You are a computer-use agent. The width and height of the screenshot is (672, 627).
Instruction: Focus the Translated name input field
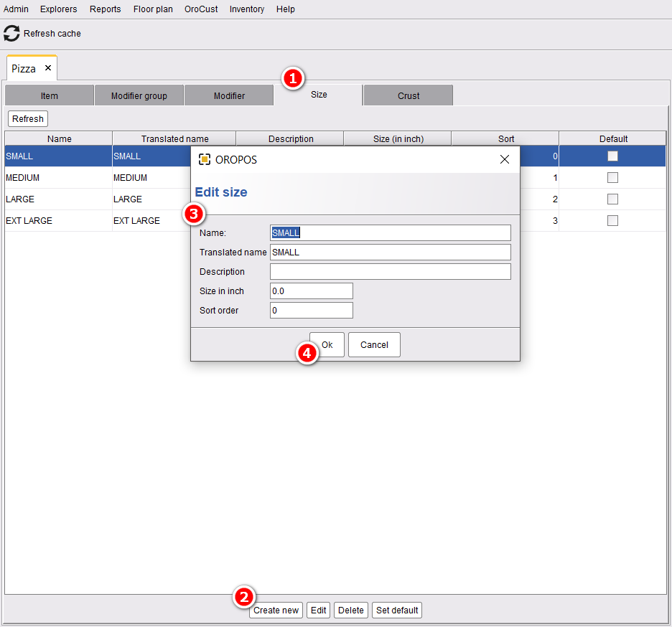(391, 253)
